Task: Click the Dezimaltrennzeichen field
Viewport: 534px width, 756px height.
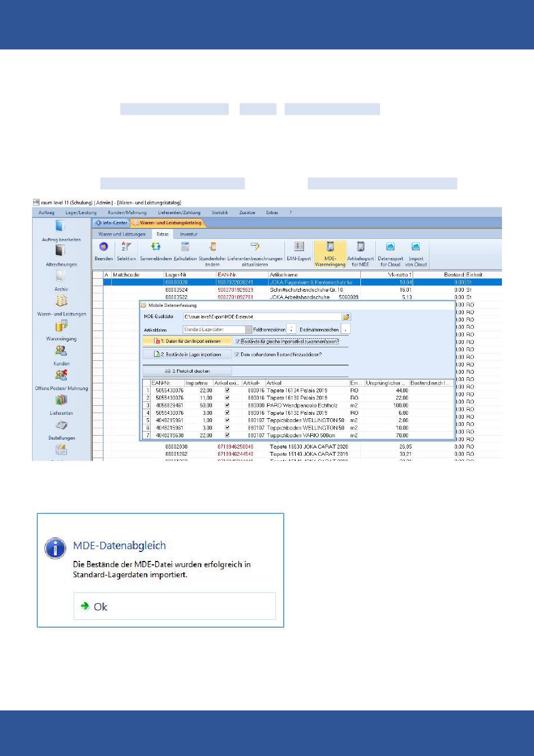Action: coord(345,329)
